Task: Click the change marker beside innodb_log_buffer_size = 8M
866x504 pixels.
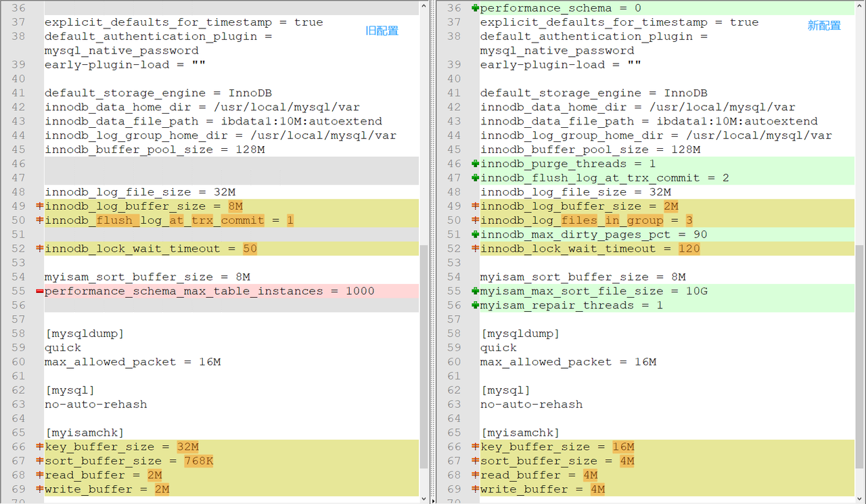Action: 40,206
